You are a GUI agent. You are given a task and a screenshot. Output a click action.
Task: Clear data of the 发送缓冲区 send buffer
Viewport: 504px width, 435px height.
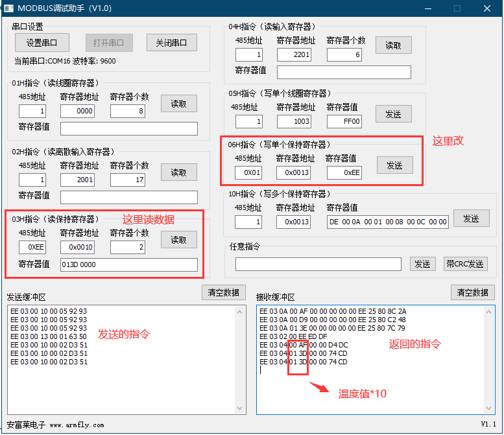224,292
